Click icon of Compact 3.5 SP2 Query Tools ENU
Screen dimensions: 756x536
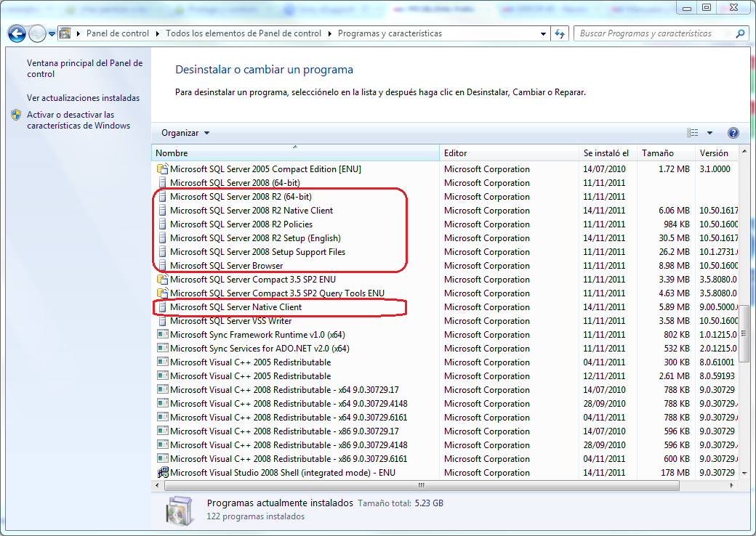tap(163, 293)
